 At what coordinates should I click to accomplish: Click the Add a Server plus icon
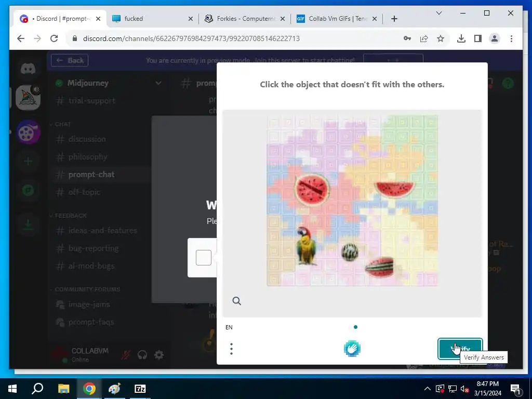pos(28,161)
